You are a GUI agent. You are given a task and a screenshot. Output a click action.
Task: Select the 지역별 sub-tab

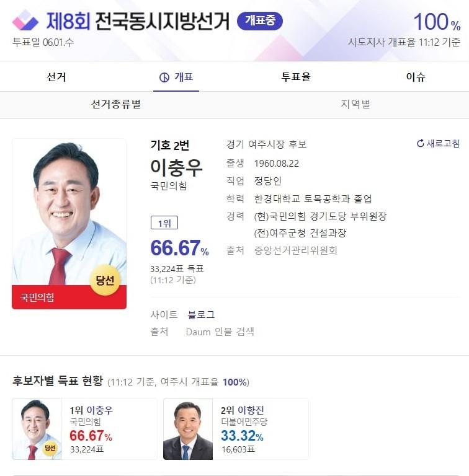(x=355, y=104)
